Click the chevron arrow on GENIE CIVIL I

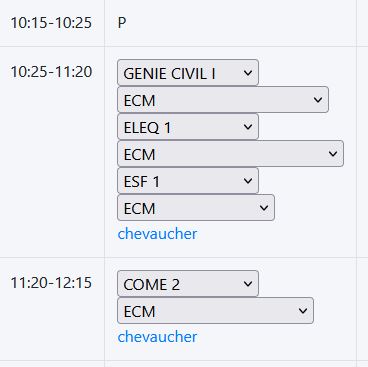tap(248, 73)
